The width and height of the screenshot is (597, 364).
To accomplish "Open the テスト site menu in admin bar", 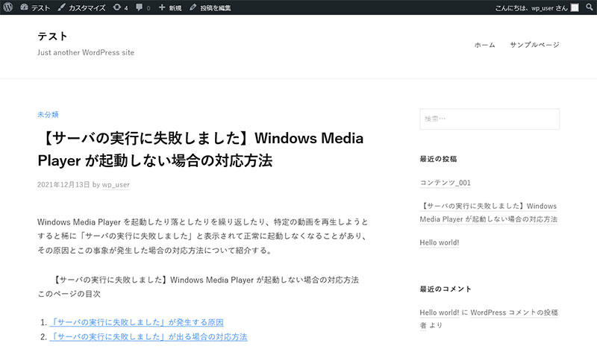I will [41, 7].
